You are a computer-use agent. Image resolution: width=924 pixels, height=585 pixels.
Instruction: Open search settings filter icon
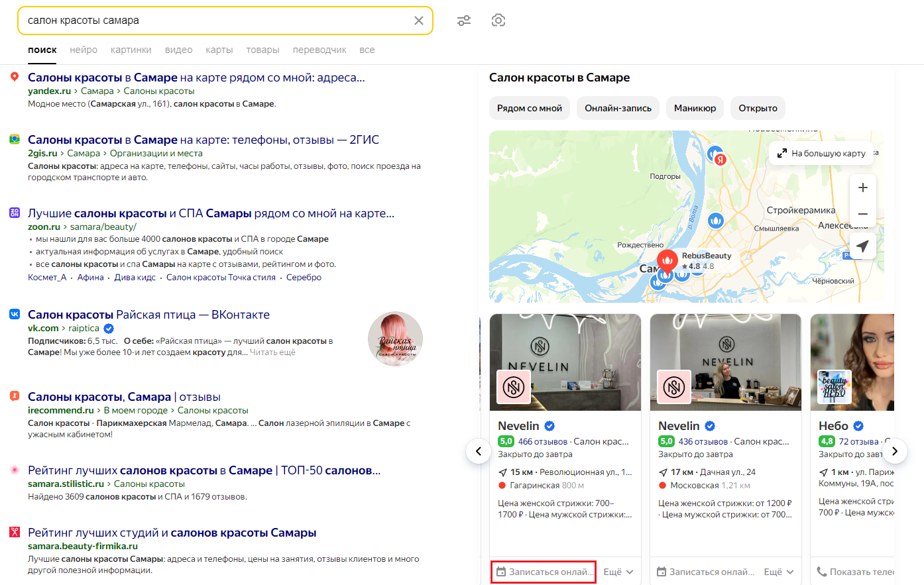[x=464, y=21]
